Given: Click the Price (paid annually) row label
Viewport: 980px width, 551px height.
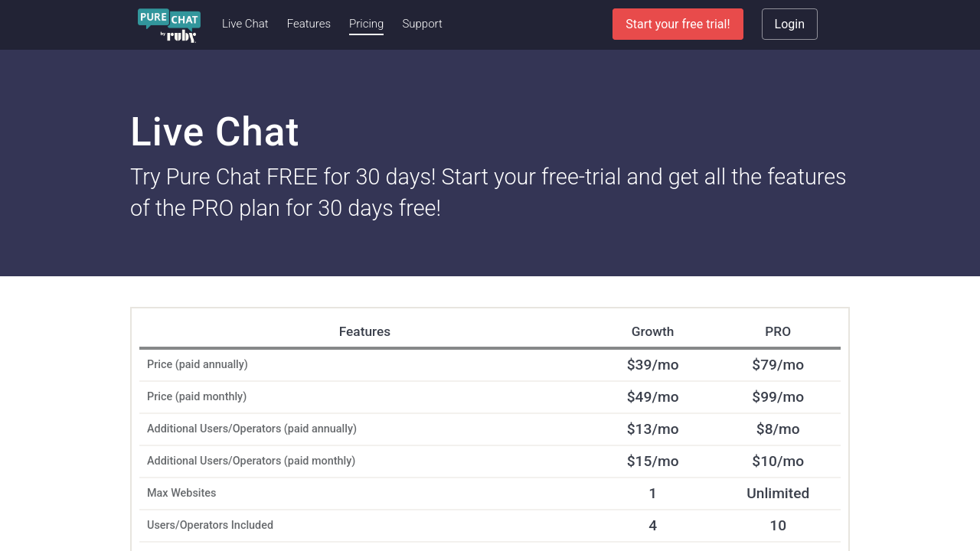Looking at the screenshot, I should coord(198,364).
